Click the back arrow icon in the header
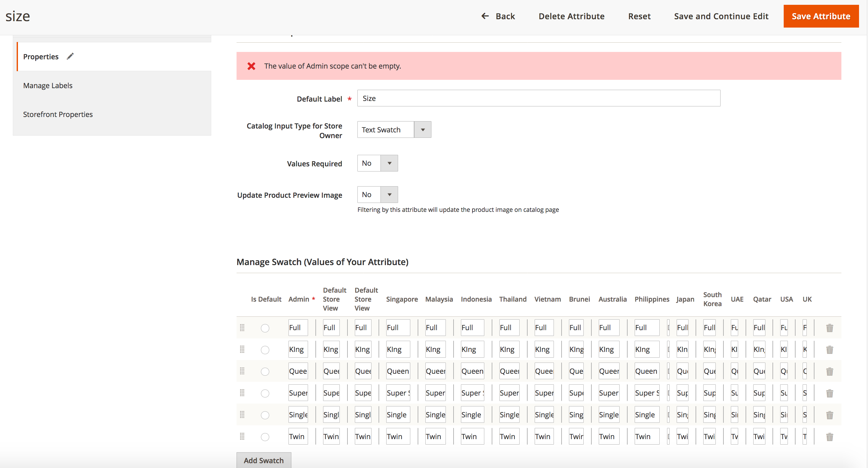This screenshot has height=468, width=868. (485, 16)
